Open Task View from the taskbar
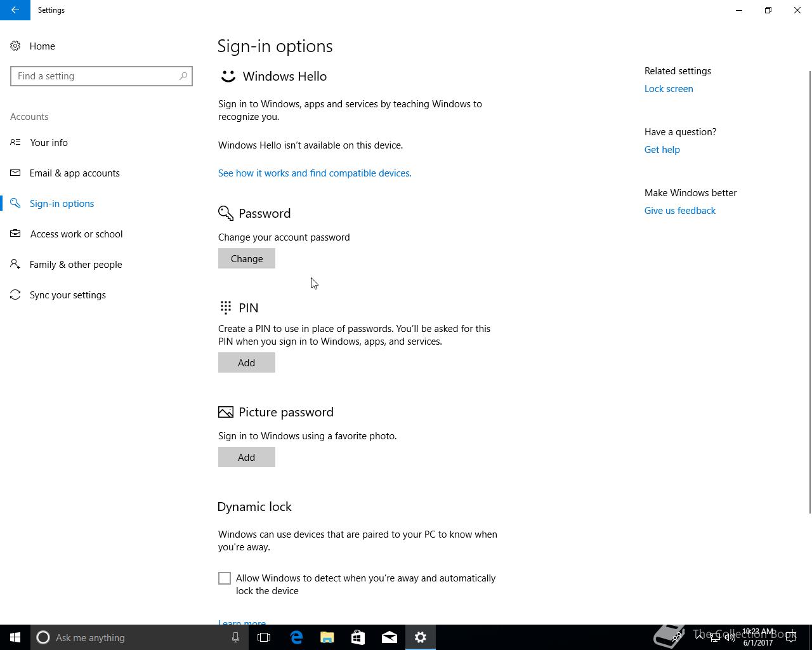This screenshot has height=650, width=812. [x=264, y=637]
